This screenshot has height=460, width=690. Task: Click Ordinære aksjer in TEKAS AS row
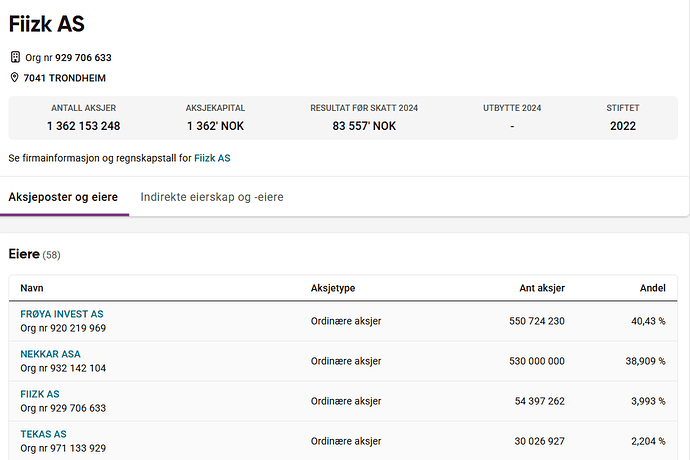(346, 441)
